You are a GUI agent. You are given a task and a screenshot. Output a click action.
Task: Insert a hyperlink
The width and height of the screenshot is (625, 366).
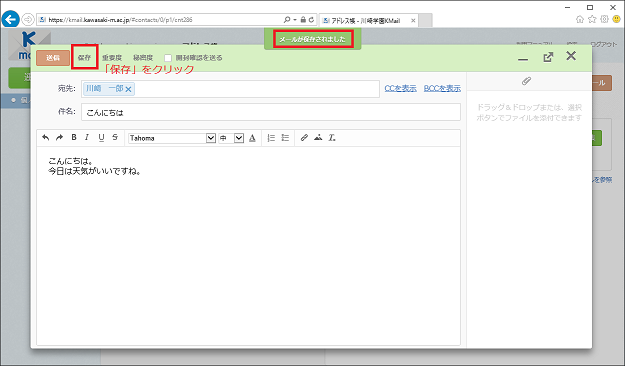[x=304, y=138]
